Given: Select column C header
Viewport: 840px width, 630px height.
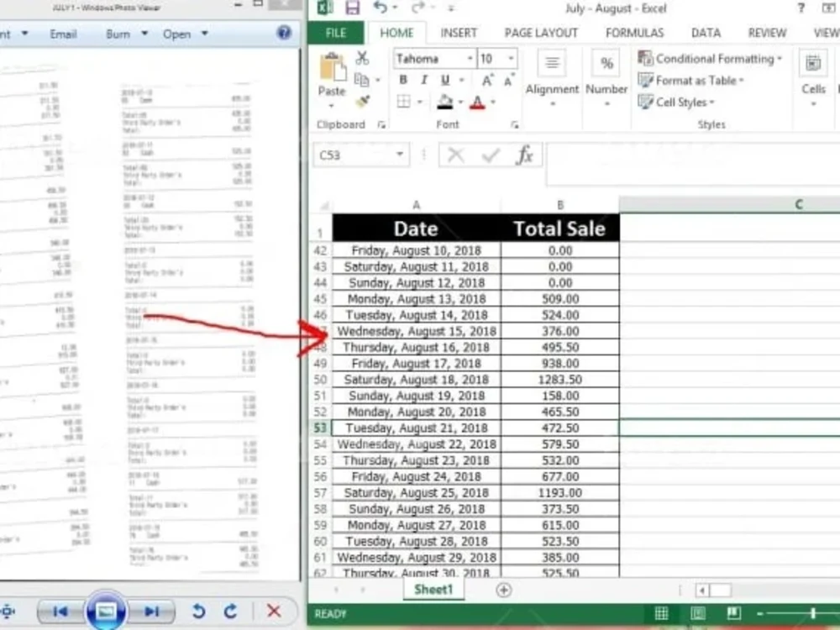Looking at the screenshot, I should pos(730,205).
